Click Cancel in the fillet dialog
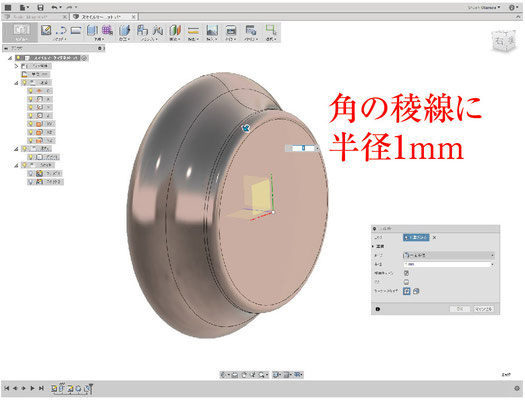525x400 pixels. point(483,309)
